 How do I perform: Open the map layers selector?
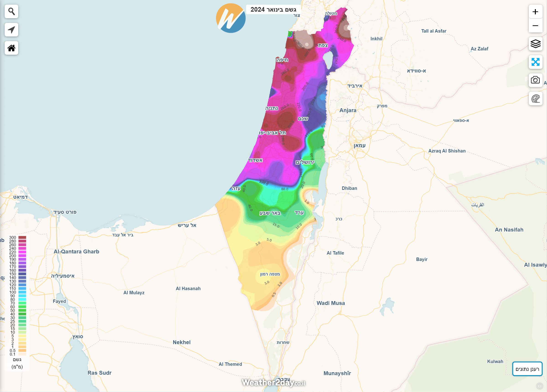tap(535, 44)
